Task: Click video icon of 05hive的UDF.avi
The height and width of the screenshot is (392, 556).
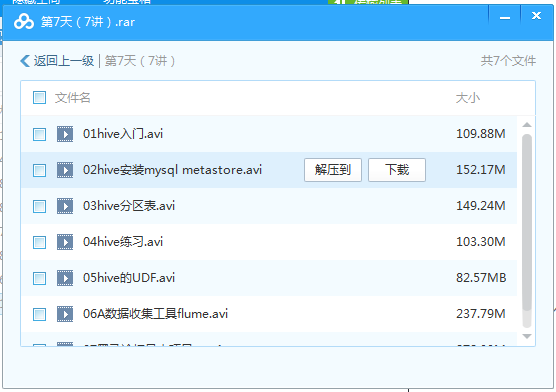Action: pyautogui.click(x=65, y=278)
